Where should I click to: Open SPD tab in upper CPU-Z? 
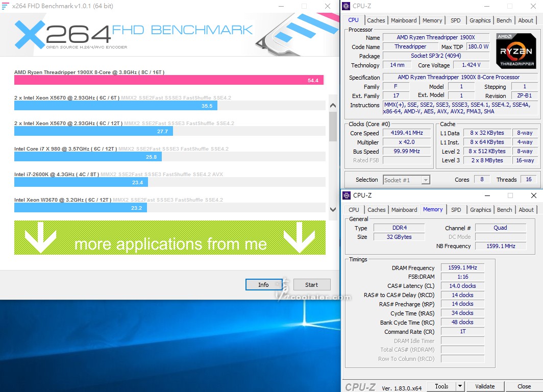click(x=455, y=20)
